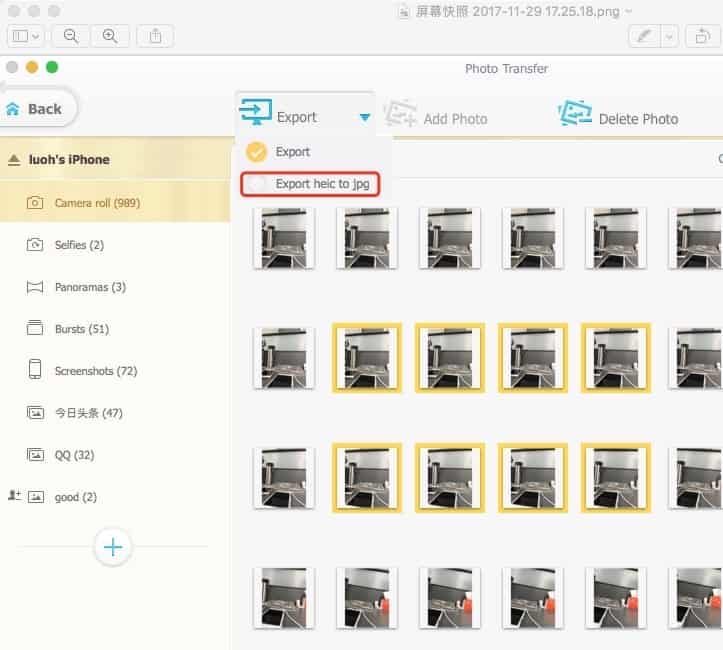Click Photo Transfer yellow minimize button
The height and width of the screenshot is (650, 723).
pyautogui.click(x=32, y=67)
